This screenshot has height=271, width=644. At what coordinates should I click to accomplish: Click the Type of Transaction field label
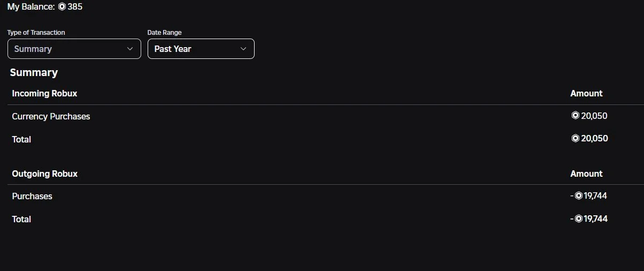[x=36, y=33]
